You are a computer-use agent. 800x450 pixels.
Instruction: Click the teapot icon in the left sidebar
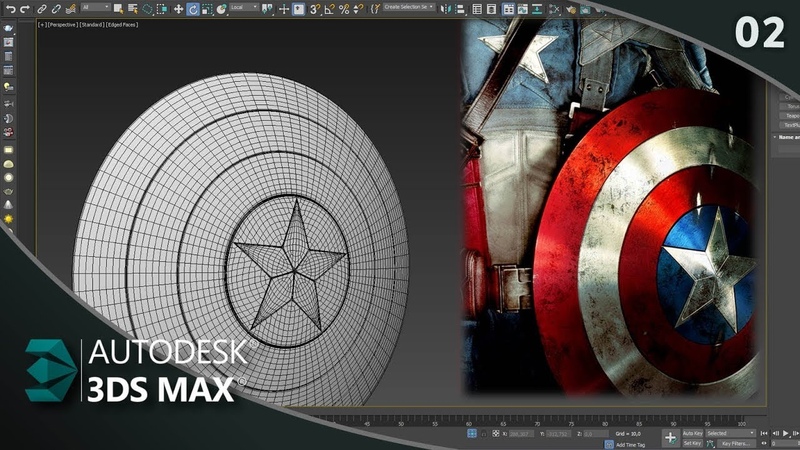(x=8, y=191)
